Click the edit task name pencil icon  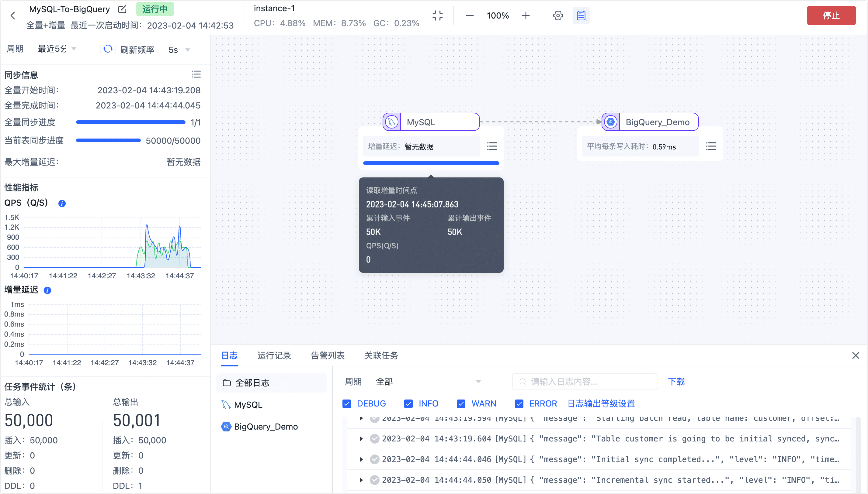[122, 9]
